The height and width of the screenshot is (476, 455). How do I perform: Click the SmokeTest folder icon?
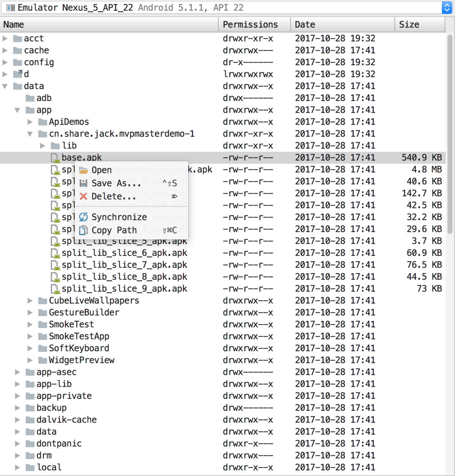43,325
